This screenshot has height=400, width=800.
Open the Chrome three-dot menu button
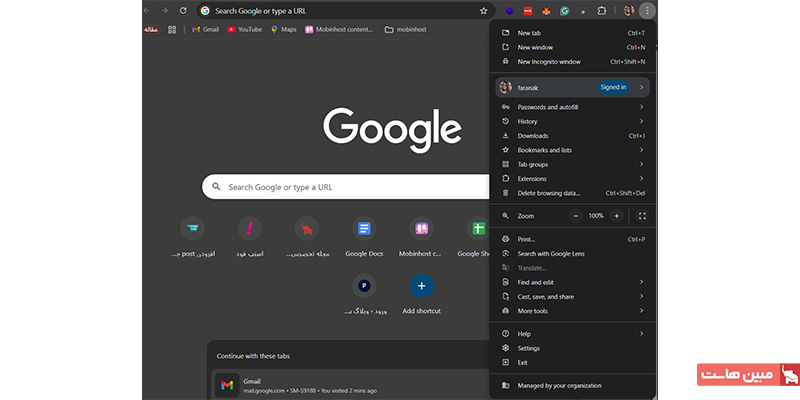point(646,10)
